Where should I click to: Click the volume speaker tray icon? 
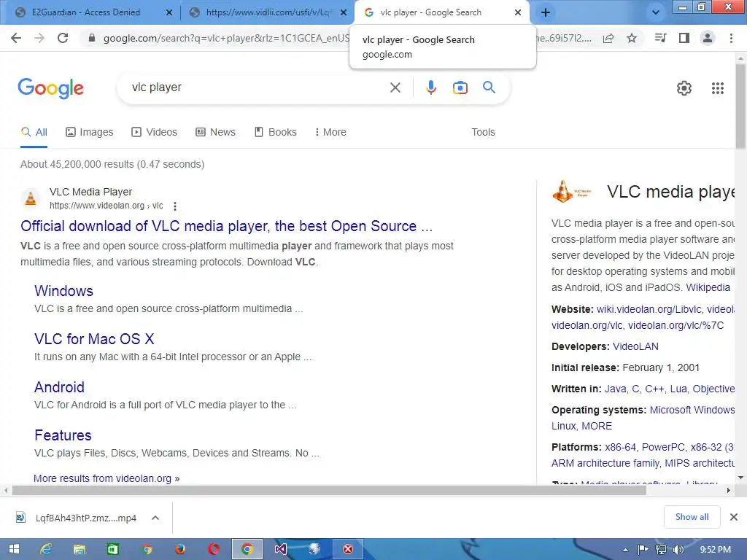coord(678,550)
